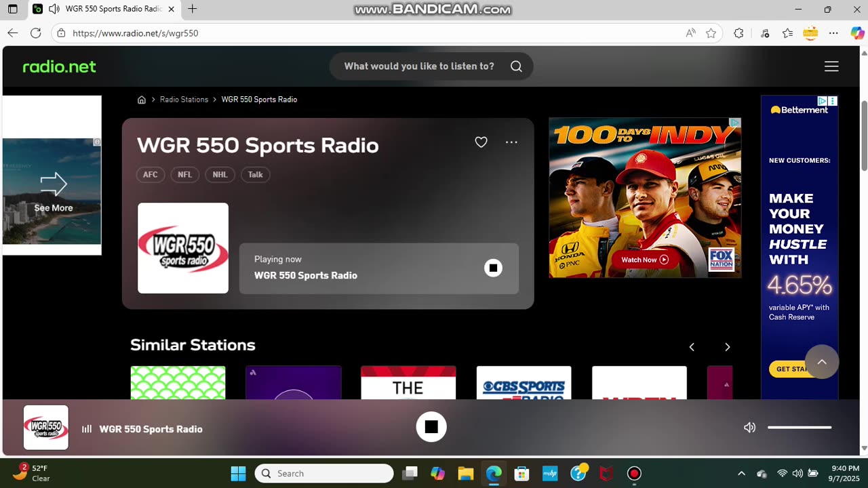
Task: Open the Copilot sidebar icon
Action: click(x=857, y=33)
